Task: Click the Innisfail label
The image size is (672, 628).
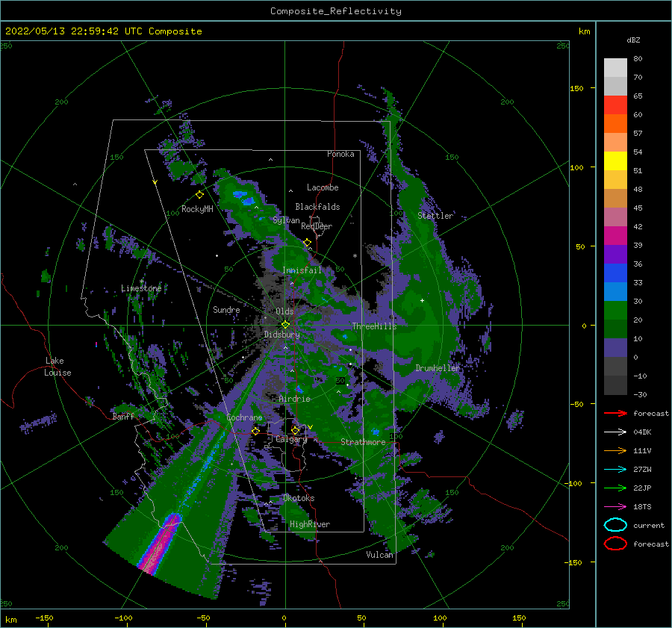Action: (302, 270)
